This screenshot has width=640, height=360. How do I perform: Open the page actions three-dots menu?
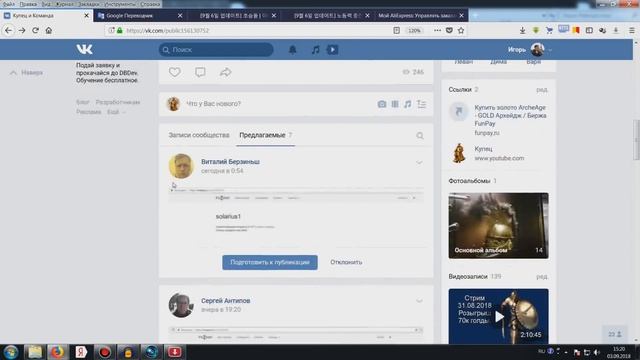click(437, 31)
